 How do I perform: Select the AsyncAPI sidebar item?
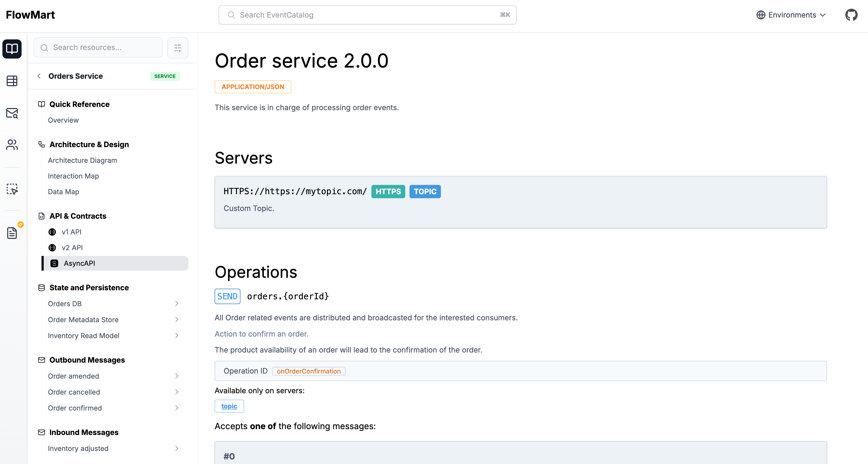[x=80, y=263]
